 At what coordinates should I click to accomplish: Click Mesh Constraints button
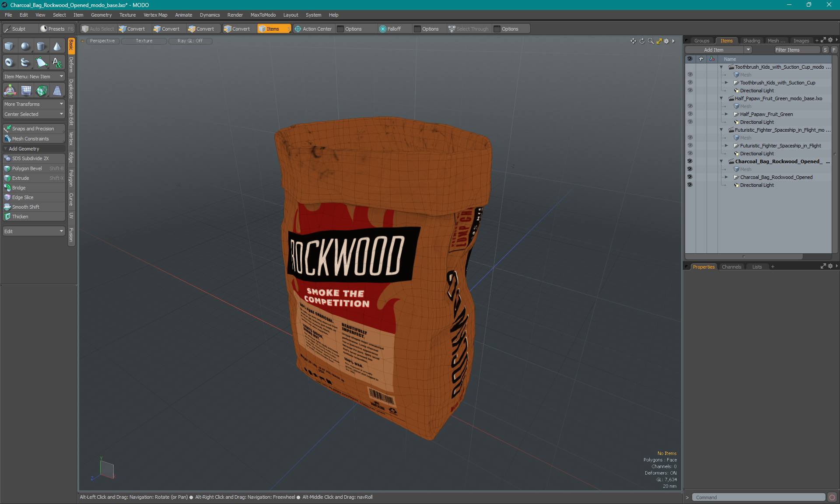tap(34, 139)
